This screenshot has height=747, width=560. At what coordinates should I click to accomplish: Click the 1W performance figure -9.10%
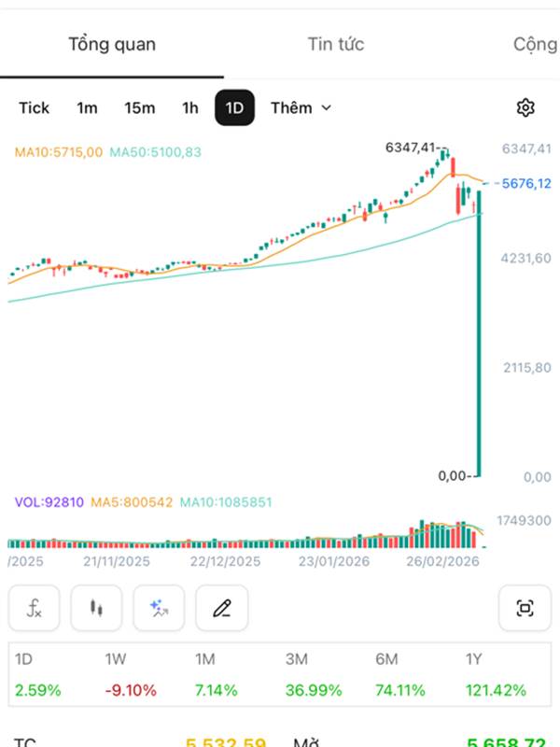(131, 691)
